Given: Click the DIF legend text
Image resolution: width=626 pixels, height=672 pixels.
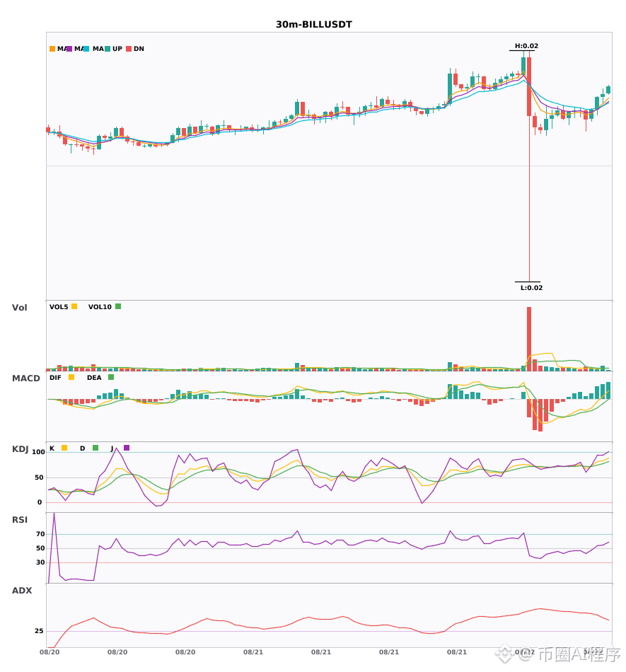Looking at the screenshot, I should [55, 378].
